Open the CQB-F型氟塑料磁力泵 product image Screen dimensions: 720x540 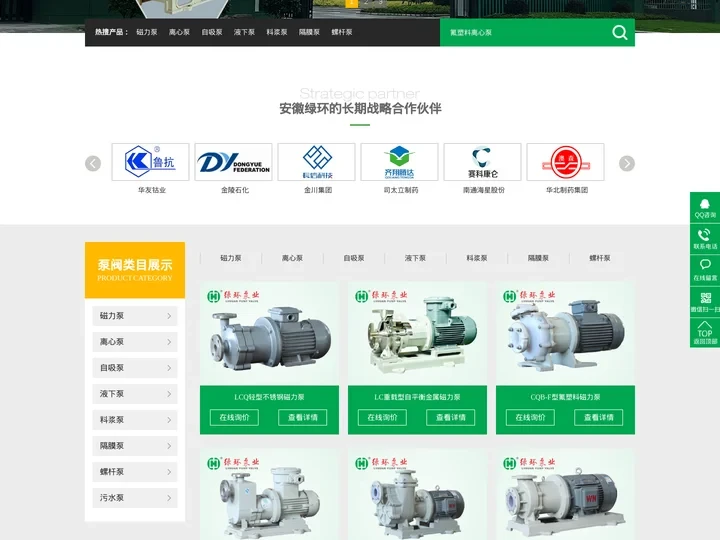565,334
